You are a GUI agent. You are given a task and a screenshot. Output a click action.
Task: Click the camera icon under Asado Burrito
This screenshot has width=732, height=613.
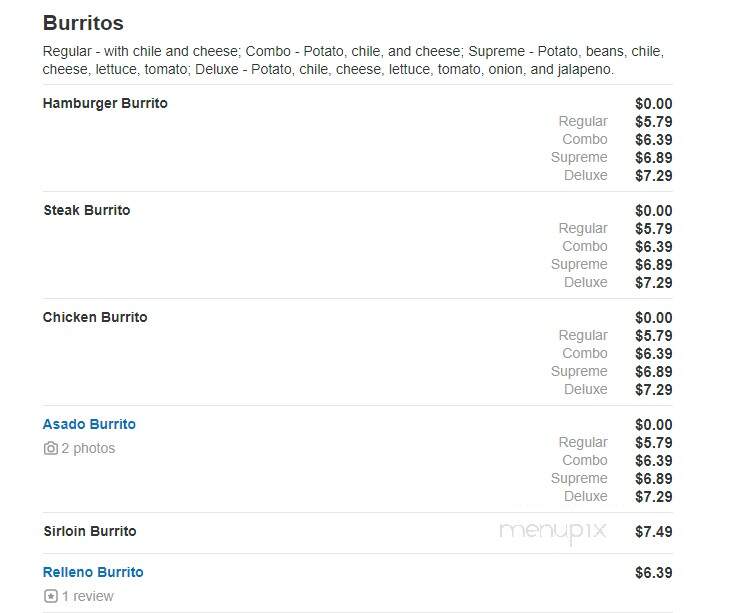click(50, 448)
